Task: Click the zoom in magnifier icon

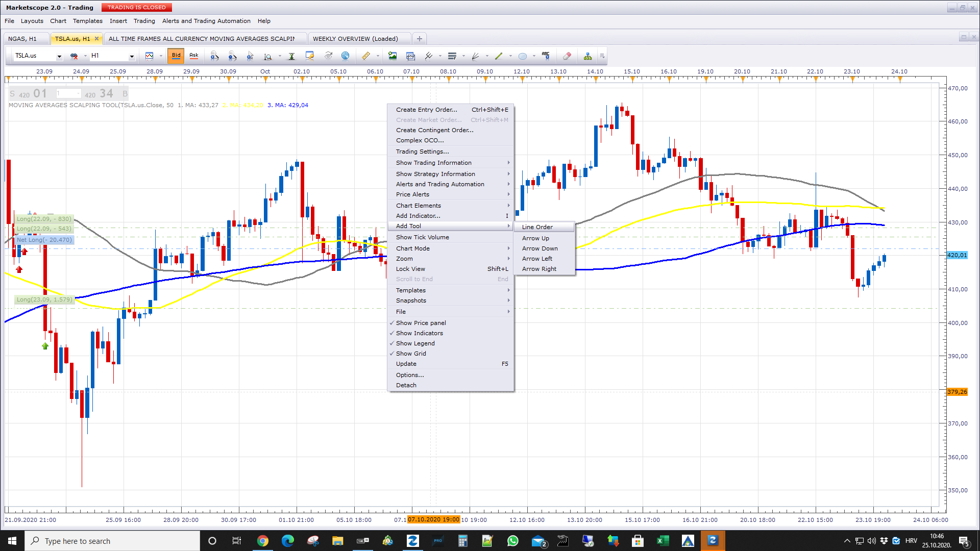Action: [x=214, y=56]
